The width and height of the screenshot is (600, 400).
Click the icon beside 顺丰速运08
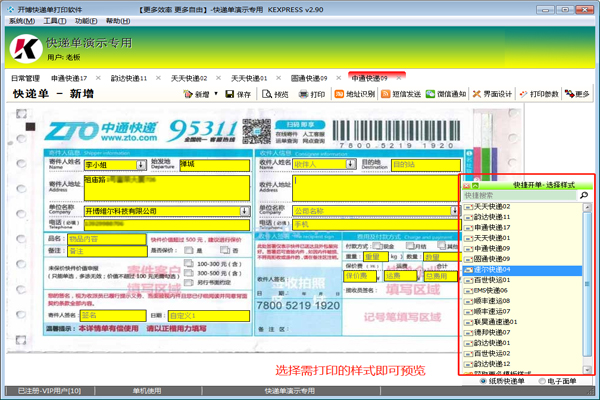click(x=468, y=302)
